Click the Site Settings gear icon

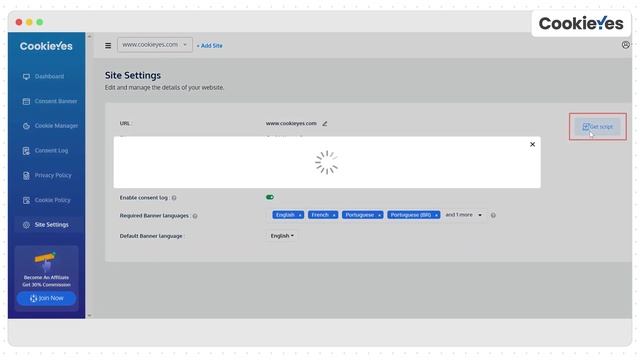coord(26,225)
